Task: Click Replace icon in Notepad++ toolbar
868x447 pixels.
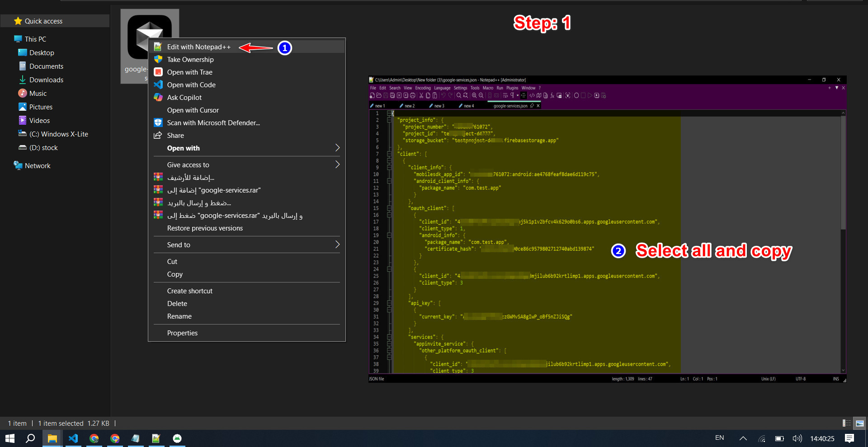Action: (465, 95)
